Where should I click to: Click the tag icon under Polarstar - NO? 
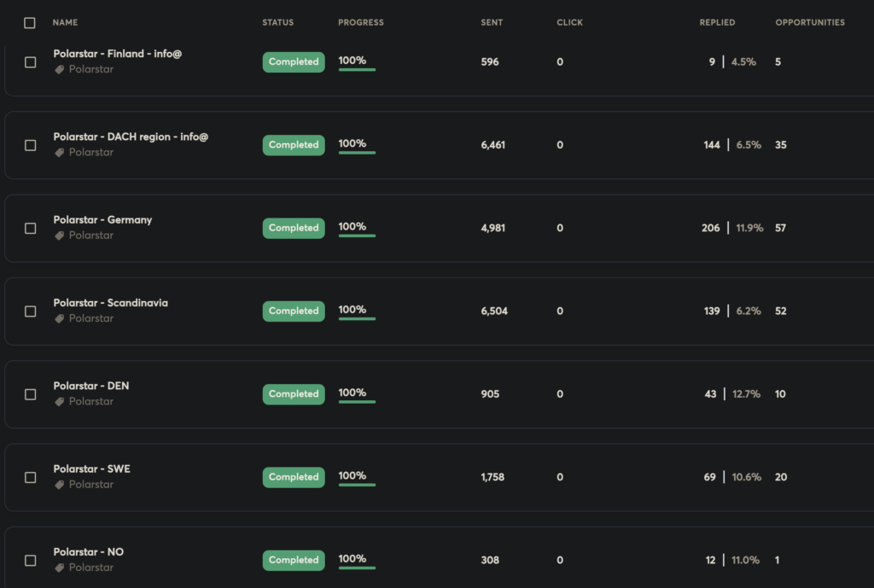tap(60, 568)
